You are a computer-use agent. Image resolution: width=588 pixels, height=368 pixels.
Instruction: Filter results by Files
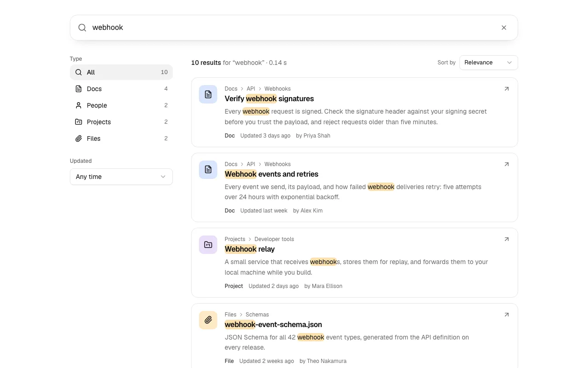point(121,138)
